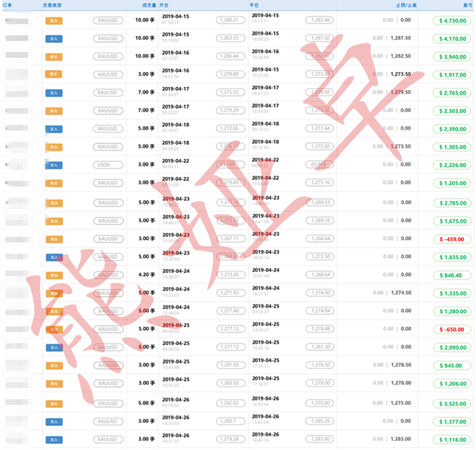
Task: Sort by the 成交量 column header
Action: [x=149, y=5]
